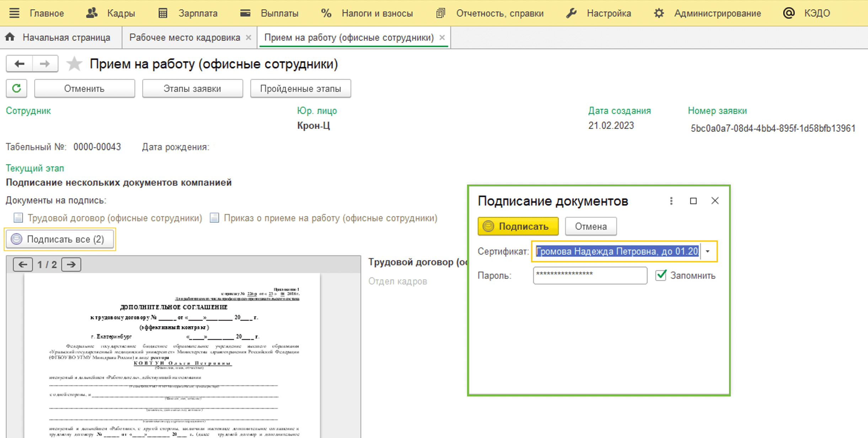Click the home icon of Начальная страница

click(10, 37)
